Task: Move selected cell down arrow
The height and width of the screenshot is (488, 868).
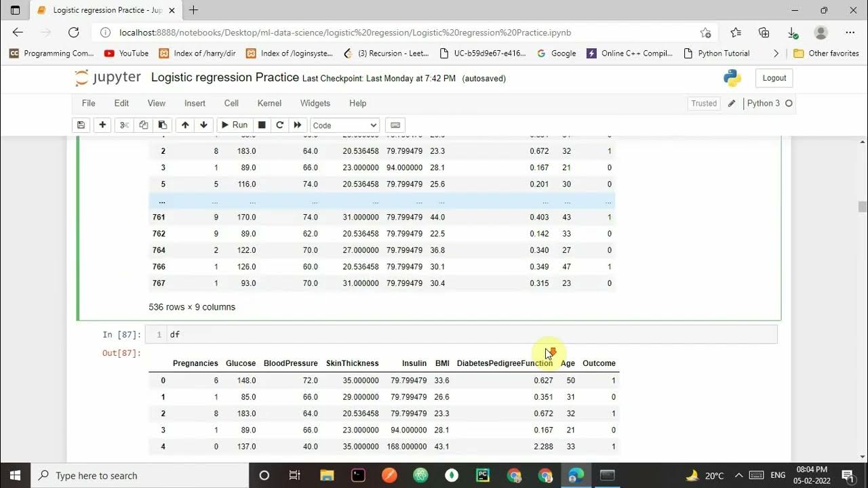Action: pyautogui.click(x=203, y=125)
